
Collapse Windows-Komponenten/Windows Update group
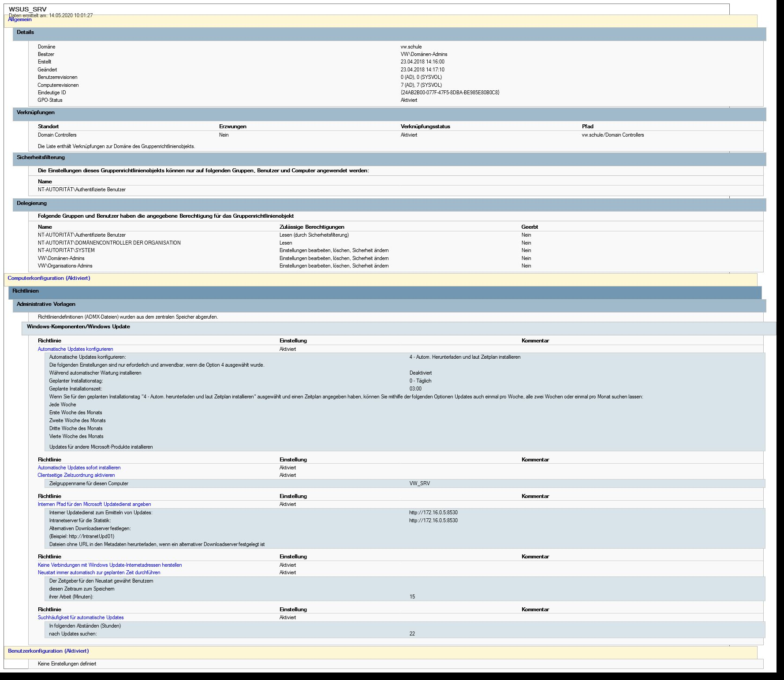[78, 327]
